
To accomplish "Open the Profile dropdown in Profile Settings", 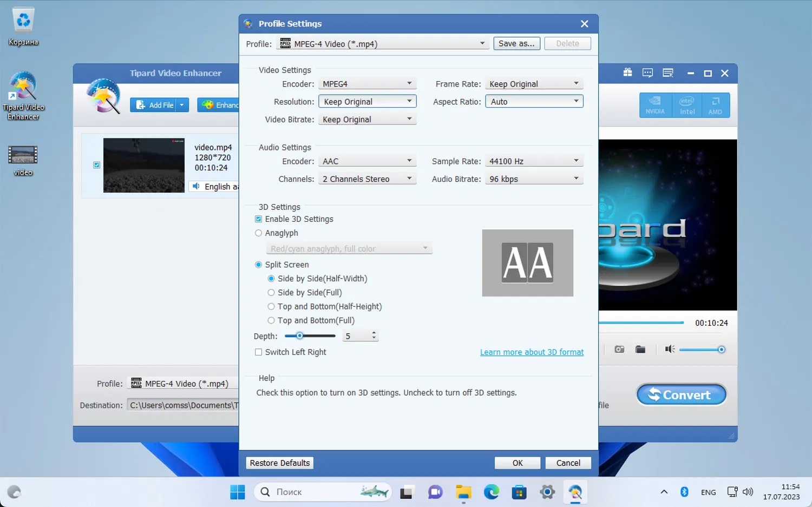I will [x=383, y=44].
